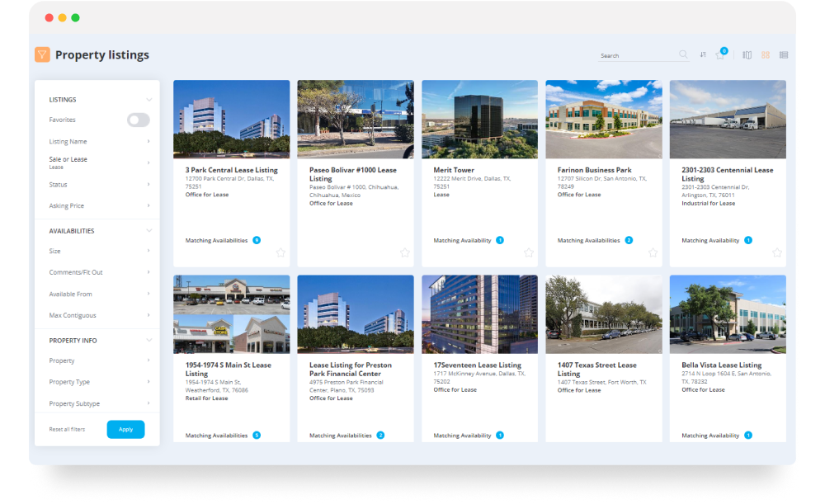Viewport: 825px width, 504px height.
Task: Favorite the 2301-2303 Centennial listing star
Action: (x=777, y=252)
